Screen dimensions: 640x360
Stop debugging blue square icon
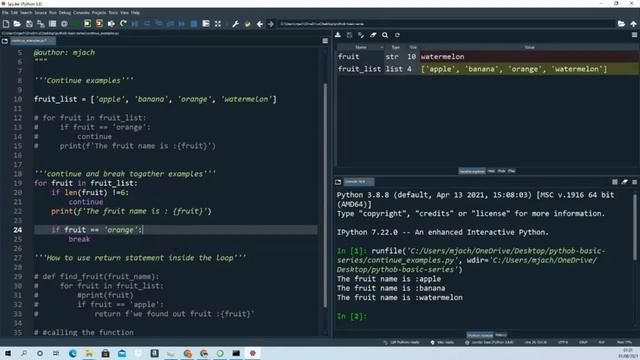[x=194, y=24]
